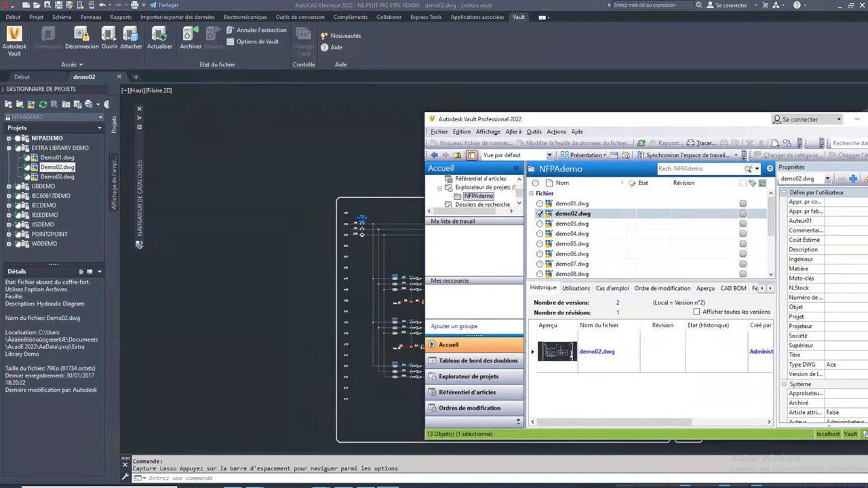The image size is (868, 488).
Task: Switch to the Schéma ribbon tab
Action: coord(61,17)
